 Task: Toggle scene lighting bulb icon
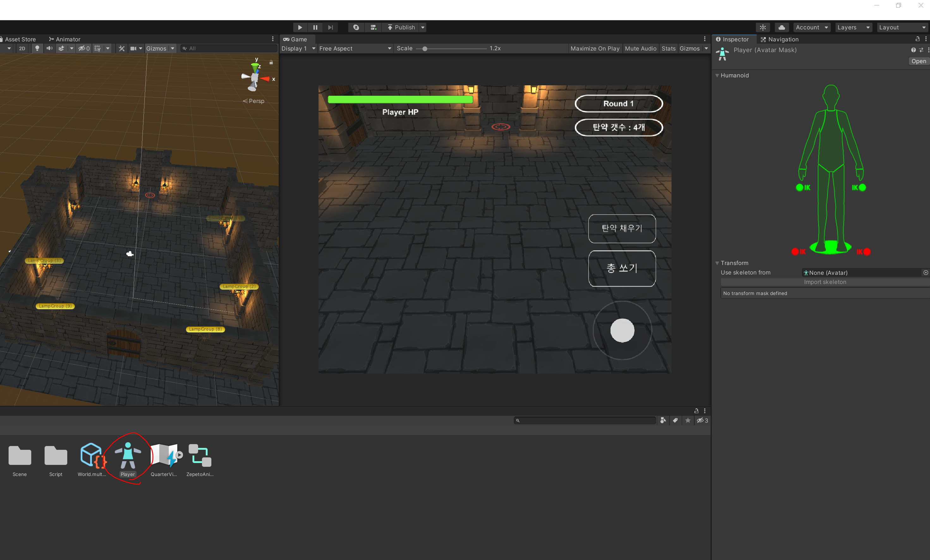pyautogui.click(x=37, y=48)
